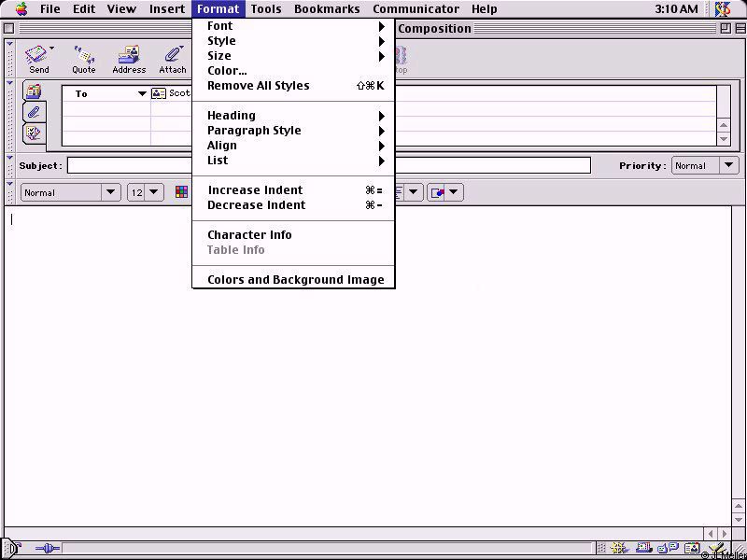Click the horizontal scroll left arrow

(x=712, y=534)
